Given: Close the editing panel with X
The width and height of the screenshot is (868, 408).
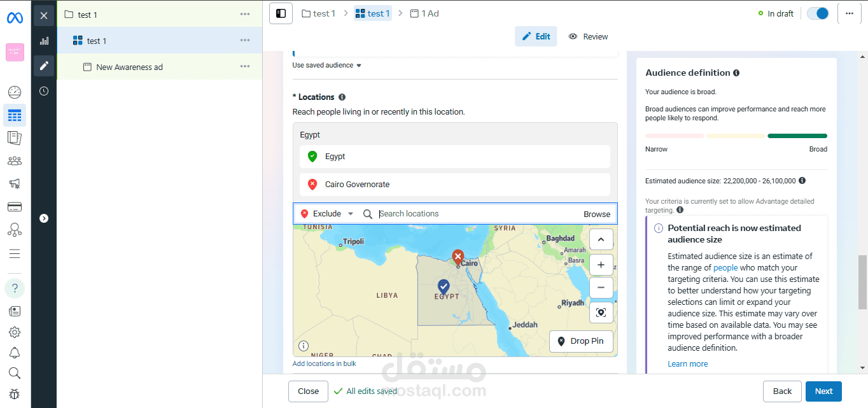Looking at the screenshot, I should pyautogui.click(x=44, y=15).
